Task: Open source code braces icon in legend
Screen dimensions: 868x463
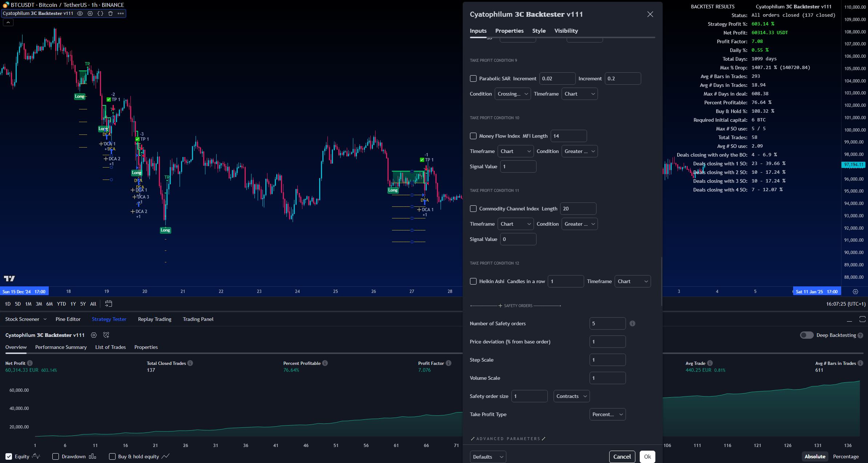Action: [100, 13]
